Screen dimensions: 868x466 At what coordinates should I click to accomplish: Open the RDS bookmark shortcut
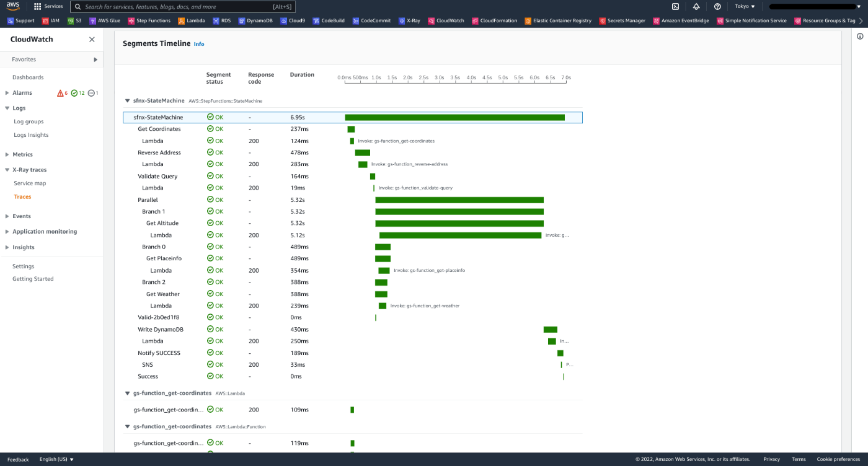point(221,20)
